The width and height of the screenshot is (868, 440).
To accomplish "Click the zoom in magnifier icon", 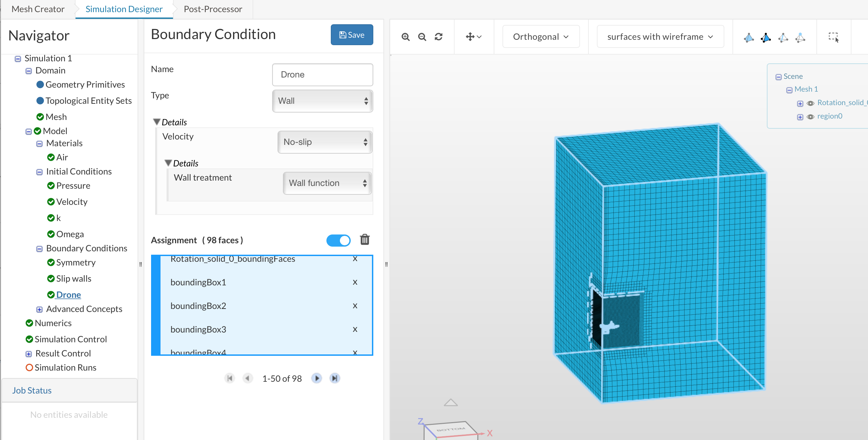I will tap(405, 37).
